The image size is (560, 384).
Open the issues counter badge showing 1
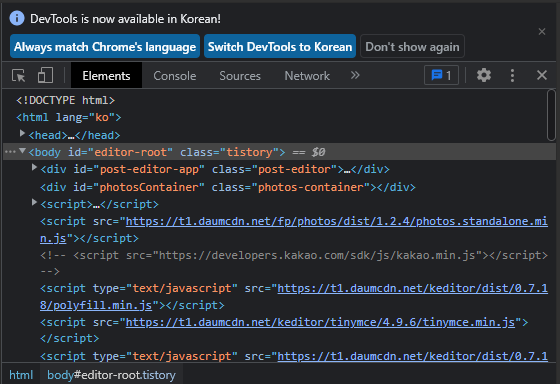441,75
